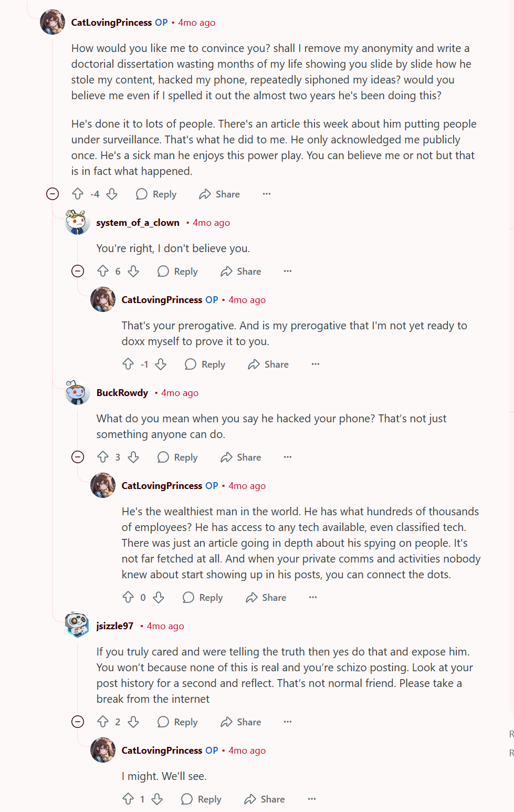Screen dimensions: 514x812
Task: Collapse jsizzle97's comment thread
Action: [78, 722]
